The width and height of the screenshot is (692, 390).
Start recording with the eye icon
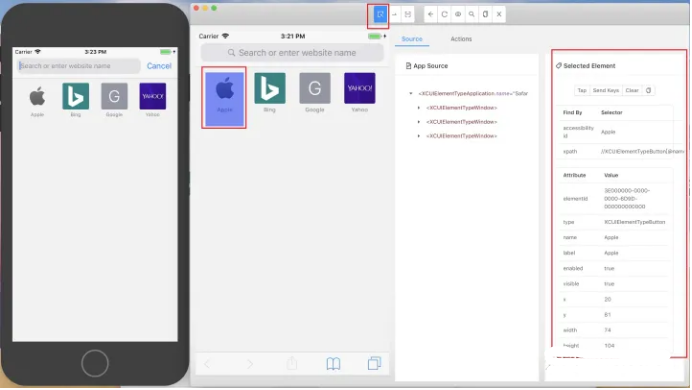tap(458, 14)
